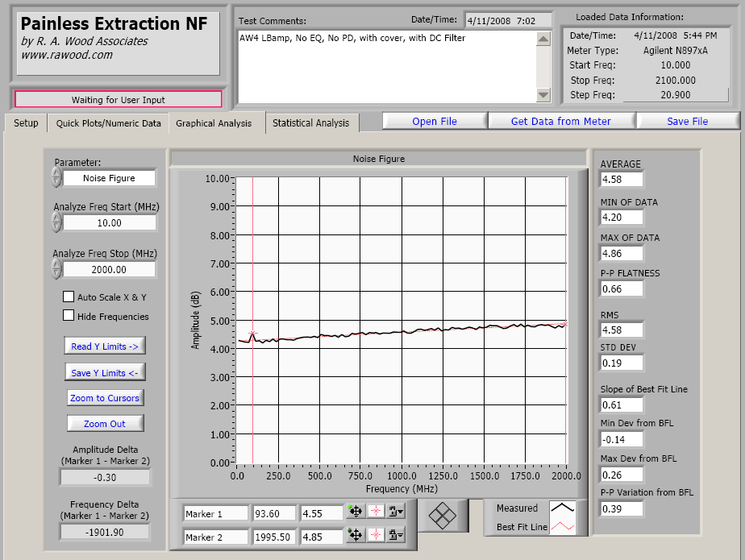Click the Marker 2 name field

pos(216,537)
